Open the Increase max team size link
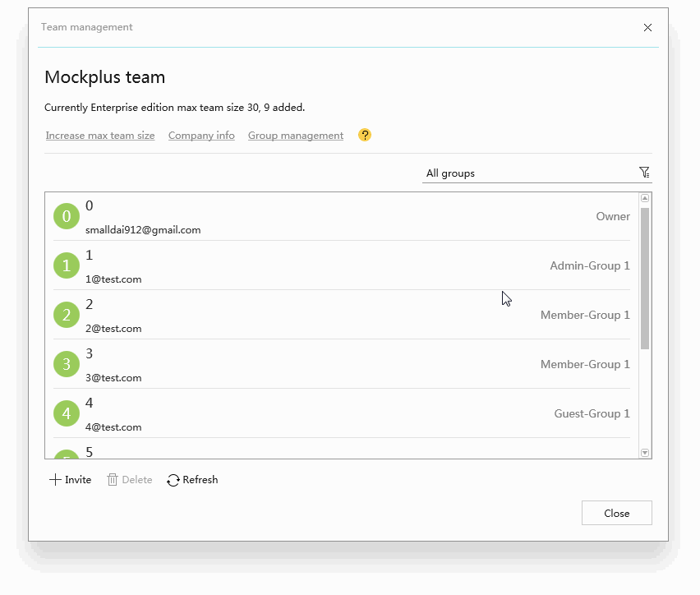The height and width of the screenshot is (595, 700). [x=100, y=136]
